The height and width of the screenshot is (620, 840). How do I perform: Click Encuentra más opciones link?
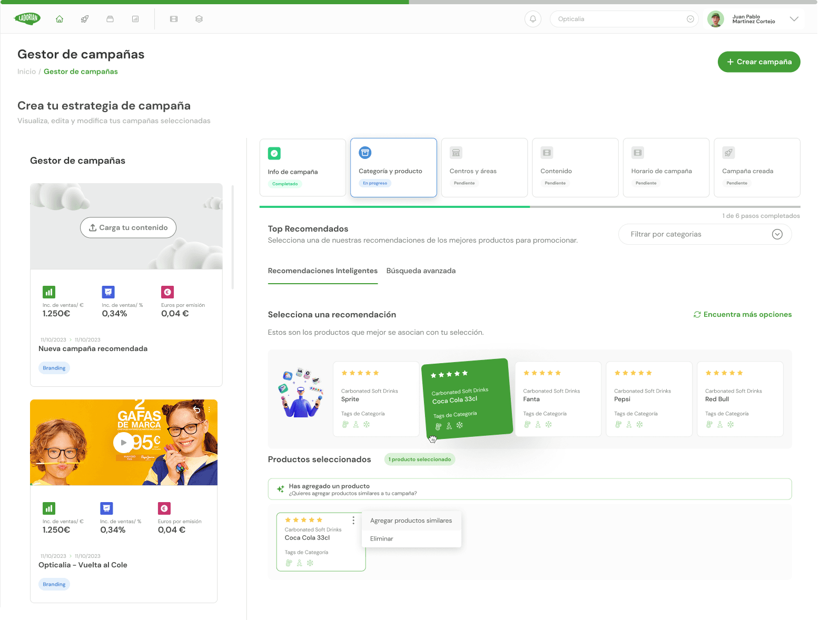point(743,314)
